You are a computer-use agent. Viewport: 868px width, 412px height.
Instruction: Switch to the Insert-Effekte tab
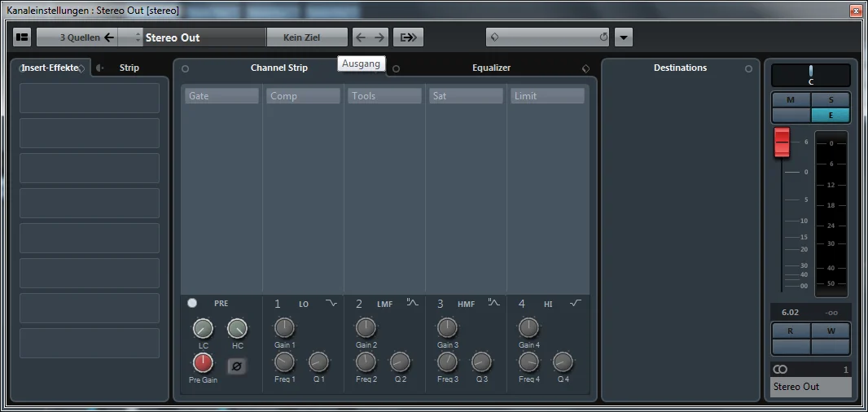50,68
